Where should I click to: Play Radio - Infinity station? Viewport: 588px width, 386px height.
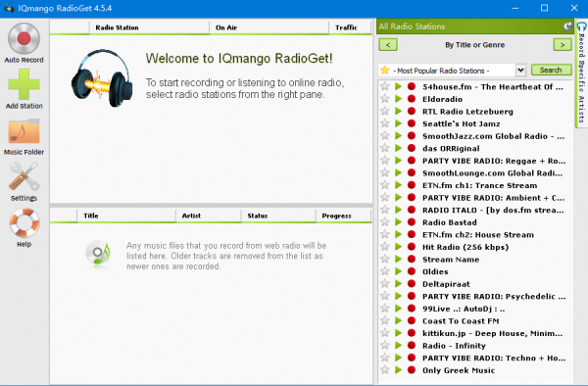point(398,346)
